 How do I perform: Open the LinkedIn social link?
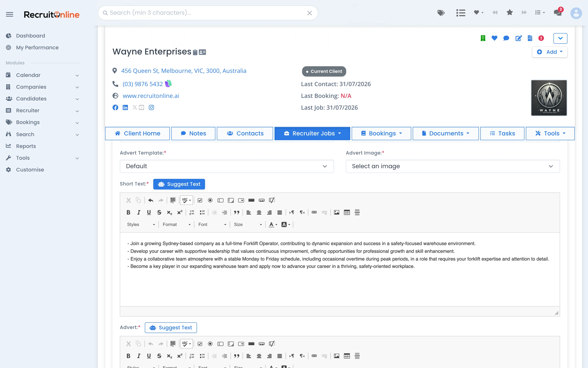pos(125,108)
